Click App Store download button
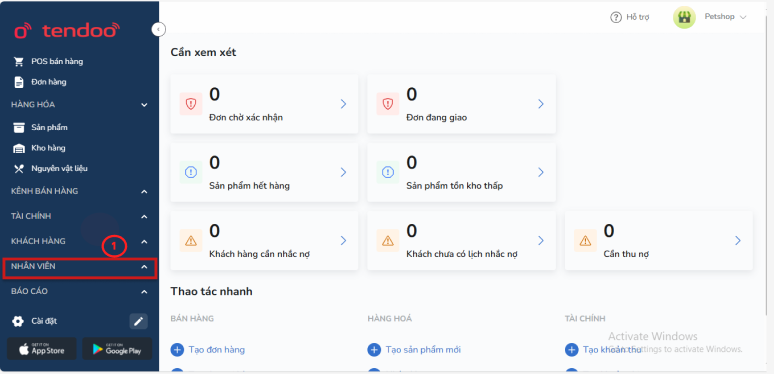Image resolution: width=774 pixels, height=374 pixels. click(x=41, y=349)
